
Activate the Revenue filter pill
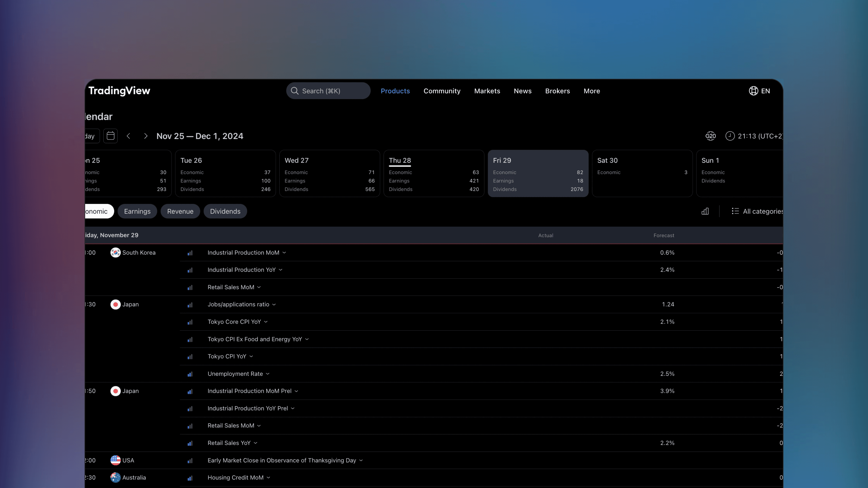click(180, 211)
